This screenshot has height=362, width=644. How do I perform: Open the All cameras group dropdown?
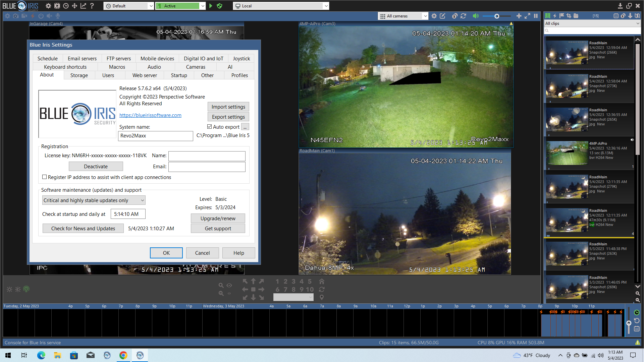[x=403, y=16]
